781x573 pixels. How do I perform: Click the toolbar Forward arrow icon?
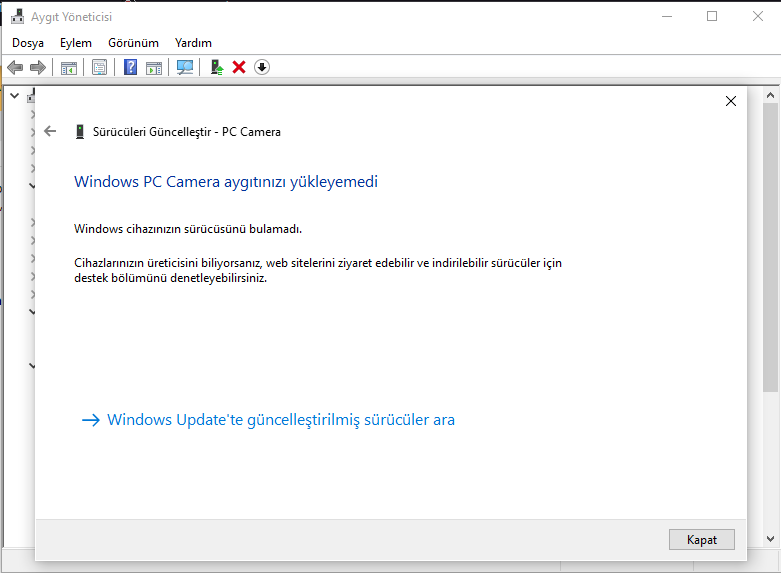(x=38, y=67)
